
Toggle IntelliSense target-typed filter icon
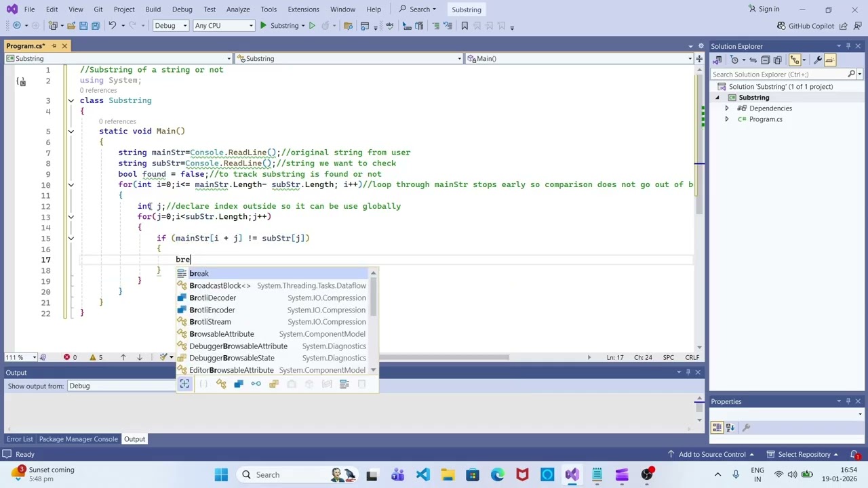tap(184, 384)
